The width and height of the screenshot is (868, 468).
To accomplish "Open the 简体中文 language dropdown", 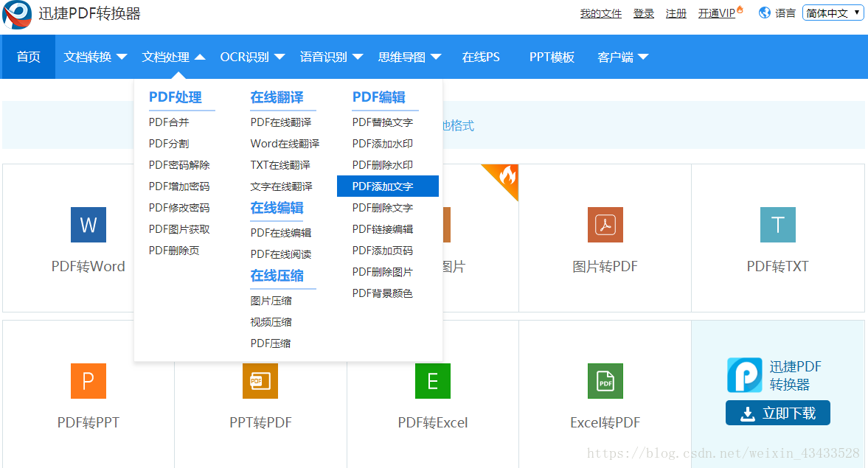I will pyautogui.click(x=833, y=13).
